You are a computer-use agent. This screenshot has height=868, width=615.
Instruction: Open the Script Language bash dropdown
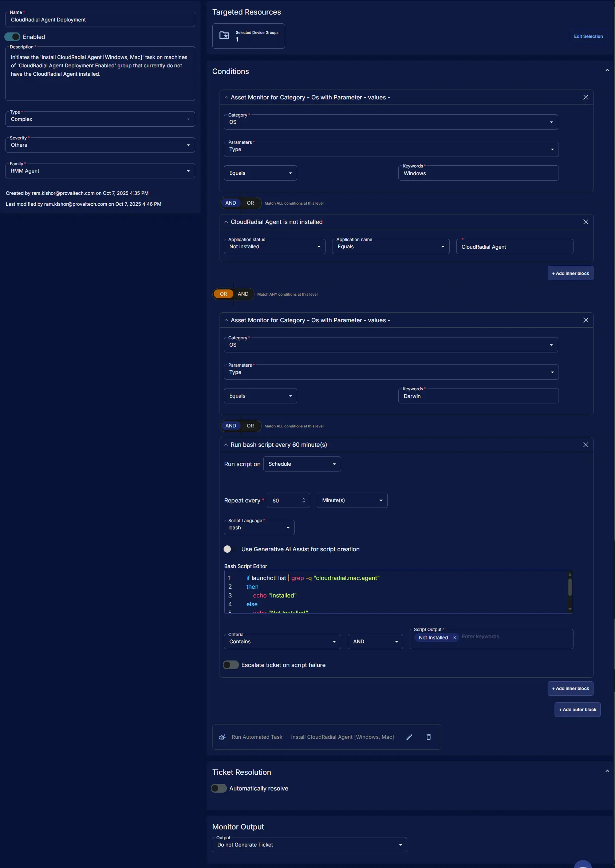point(259,528)
